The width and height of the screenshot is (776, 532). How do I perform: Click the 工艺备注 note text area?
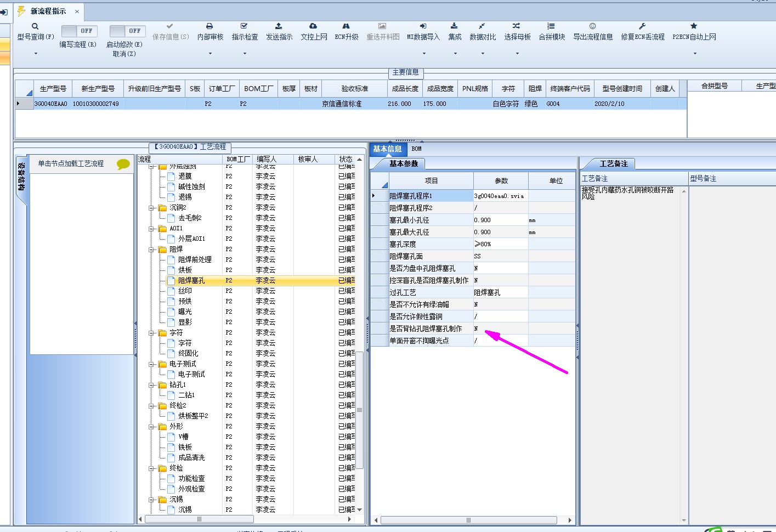[x=631, y=354]
